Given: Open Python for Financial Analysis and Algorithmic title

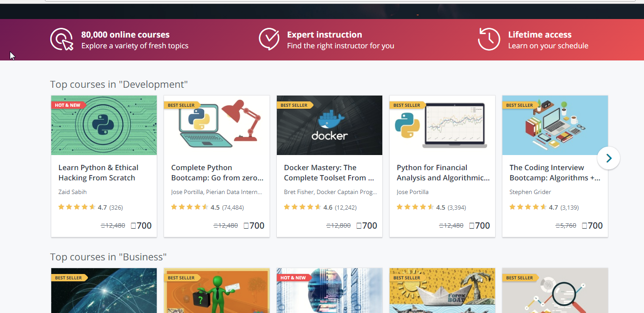Looking at the screenshot, I should pos(443,173).
